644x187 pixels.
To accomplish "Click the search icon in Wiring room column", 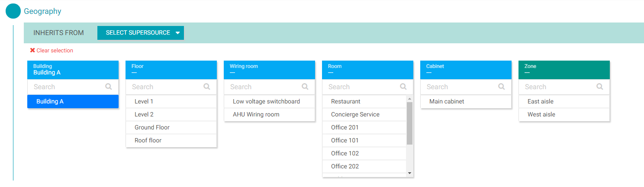I will tap(305, 87).
